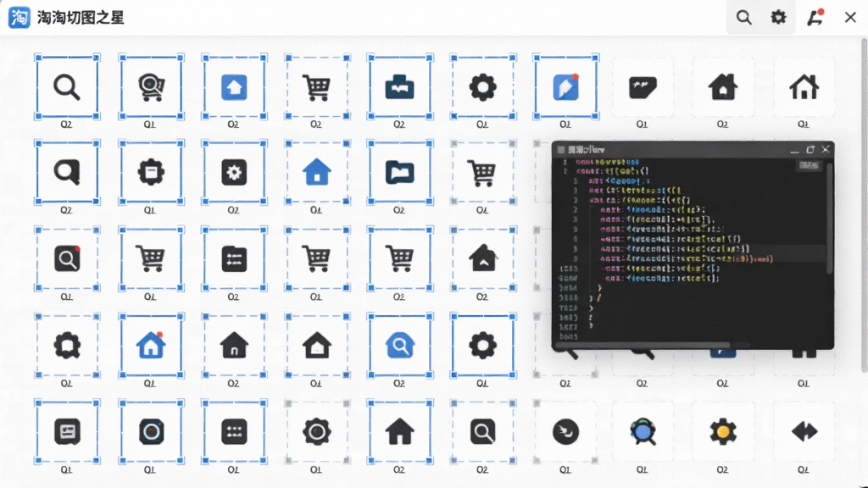Open search in the top title bar
868x488 pixels.
click(x=743, y=18)
